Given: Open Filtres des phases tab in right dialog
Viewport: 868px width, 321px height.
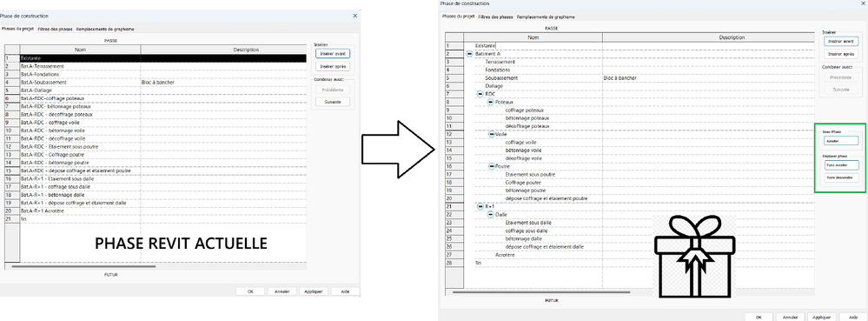Looking at the screenshot, I should point(495,17).
